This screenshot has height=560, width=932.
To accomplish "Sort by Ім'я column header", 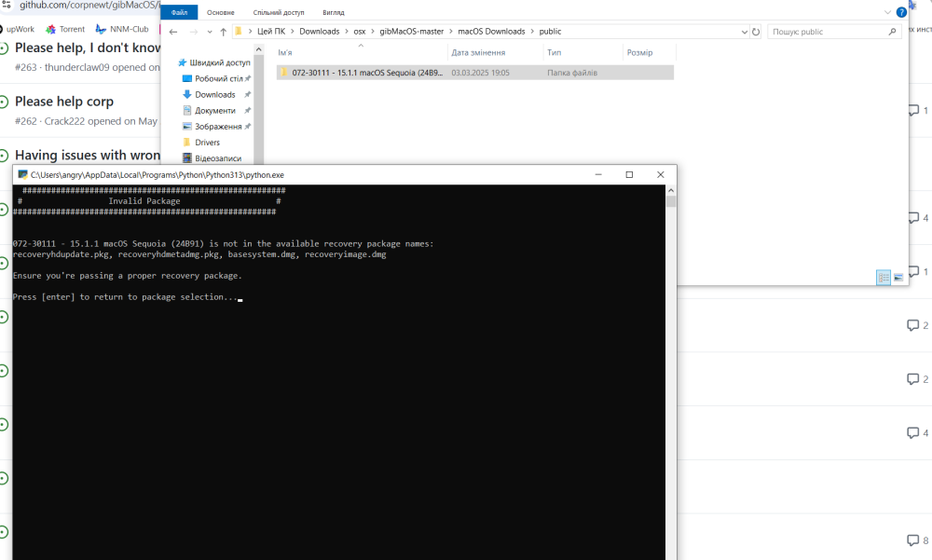I will (360, 52).
